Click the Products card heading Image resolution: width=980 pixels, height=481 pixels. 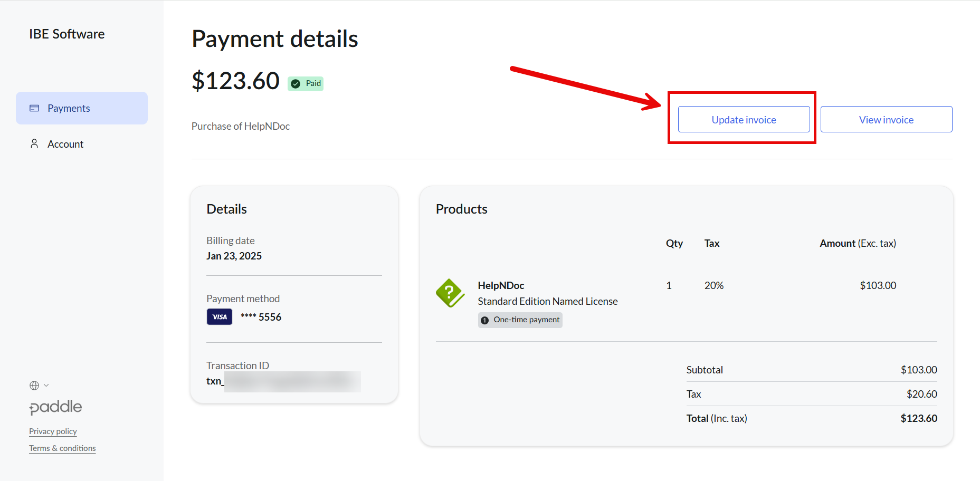pyautogui.click(x=462, y=209)
